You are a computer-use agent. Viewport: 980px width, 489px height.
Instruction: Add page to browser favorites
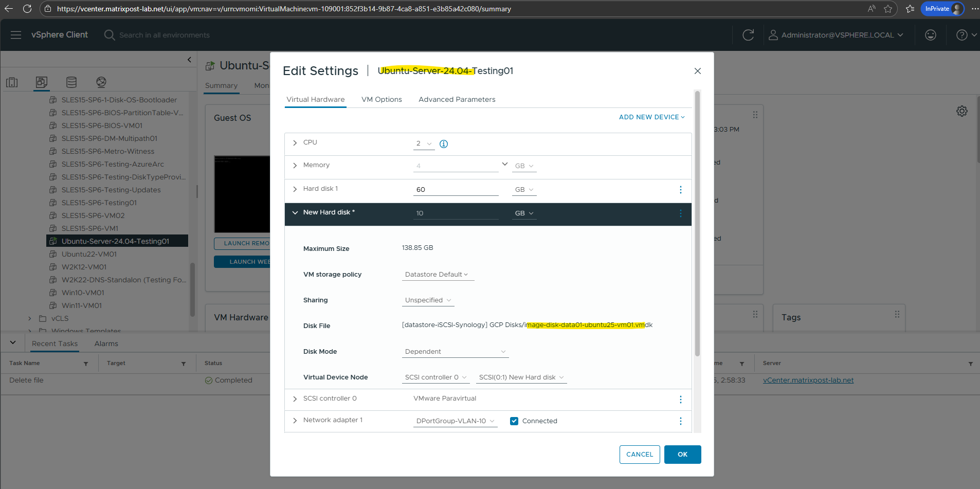[888, 9]
